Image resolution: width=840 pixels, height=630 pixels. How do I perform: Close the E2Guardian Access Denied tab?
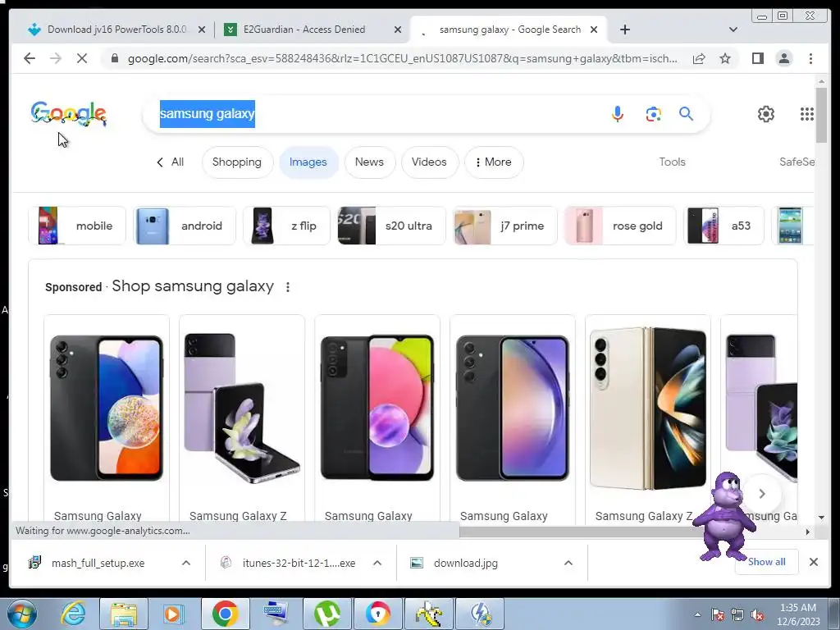[x=398, y=30]
